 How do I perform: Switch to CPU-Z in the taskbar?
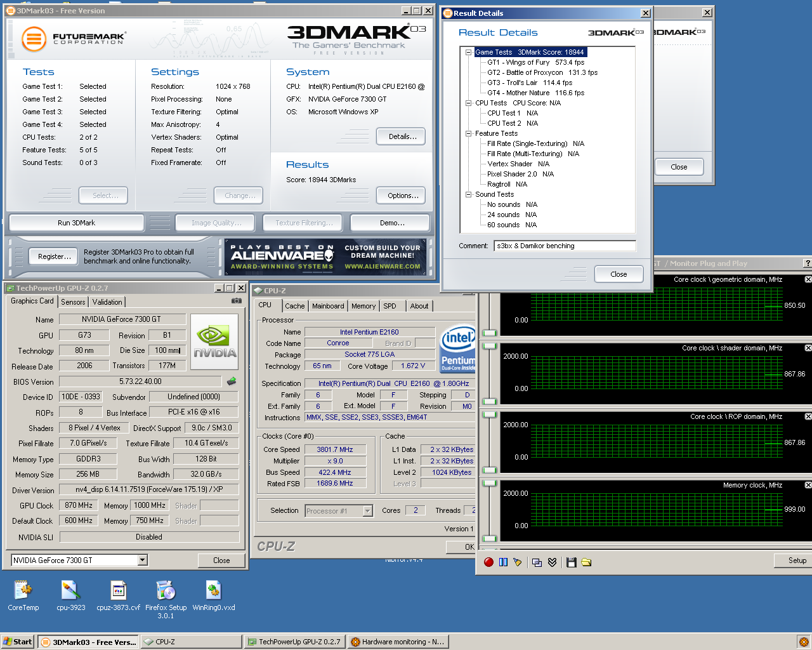click(190, 642)
